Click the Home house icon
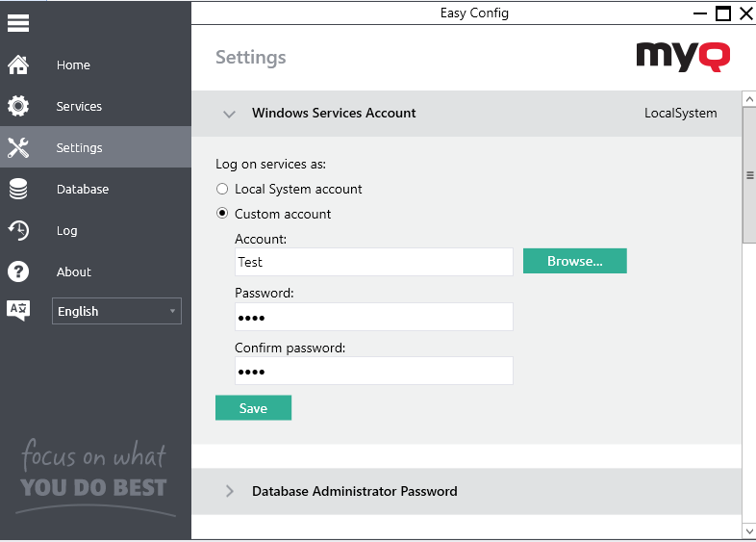 [x=18, y=65]
